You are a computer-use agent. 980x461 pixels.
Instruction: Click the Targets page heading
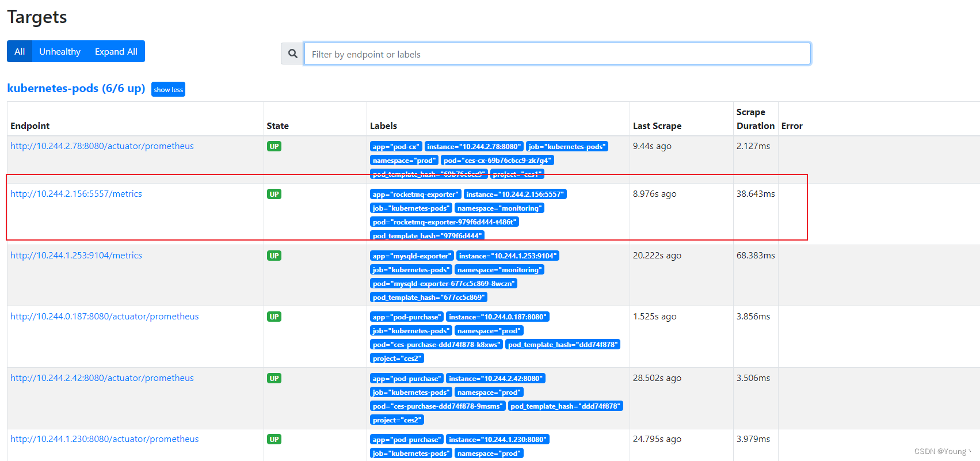tap(37, 17)
